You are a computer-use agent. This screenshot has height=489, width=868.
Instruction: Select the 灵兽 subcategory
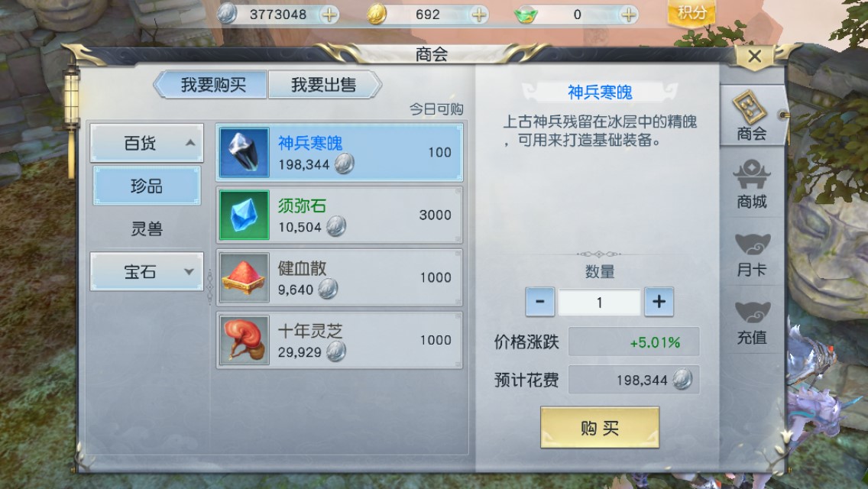pyautogui.click(x=147, y=228)
